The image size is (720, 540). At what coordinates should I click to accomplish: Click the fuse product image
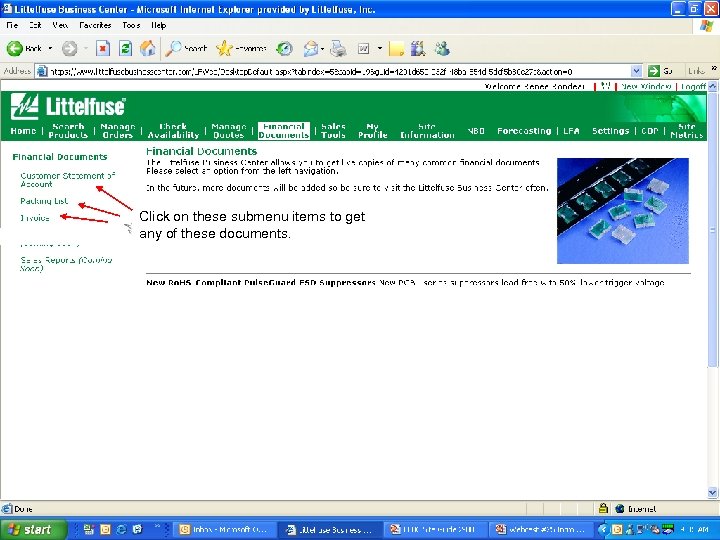coord(623,211)
